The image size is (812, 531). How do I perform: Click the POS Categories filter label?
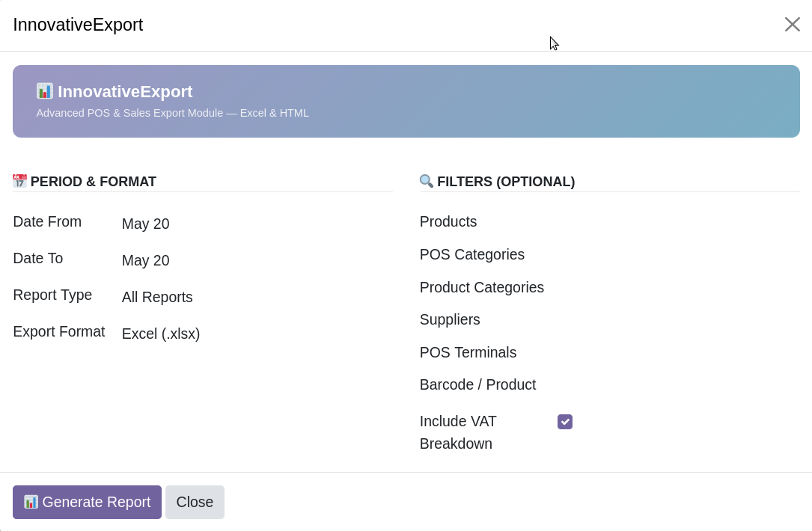coord(471,254)
